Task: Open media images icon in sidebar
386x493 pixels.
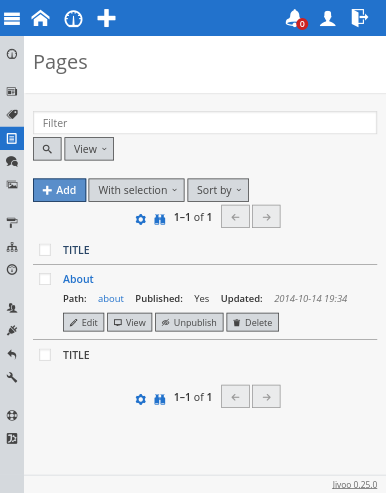Action: point(12,184)
